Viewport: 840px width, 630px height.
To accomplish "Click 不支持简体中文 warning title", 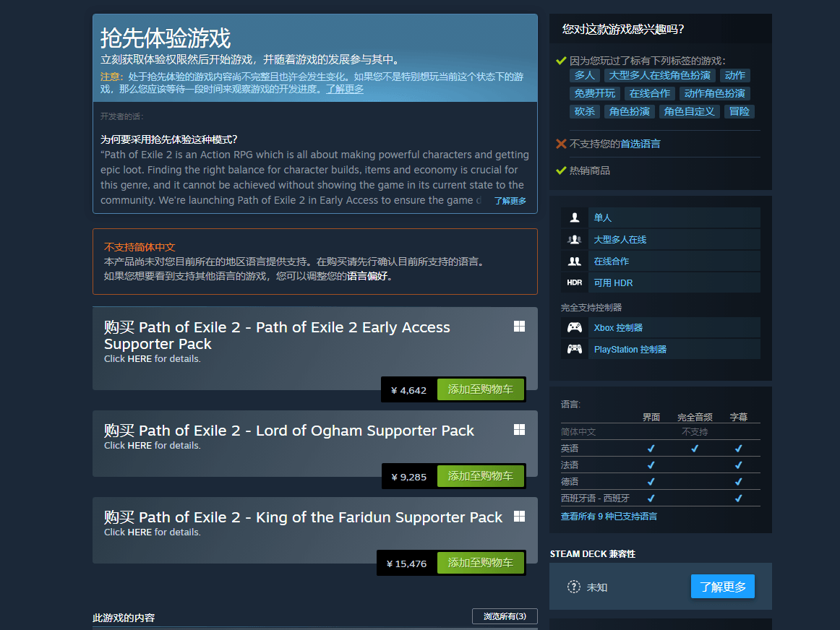I will [x=140, y=247].
